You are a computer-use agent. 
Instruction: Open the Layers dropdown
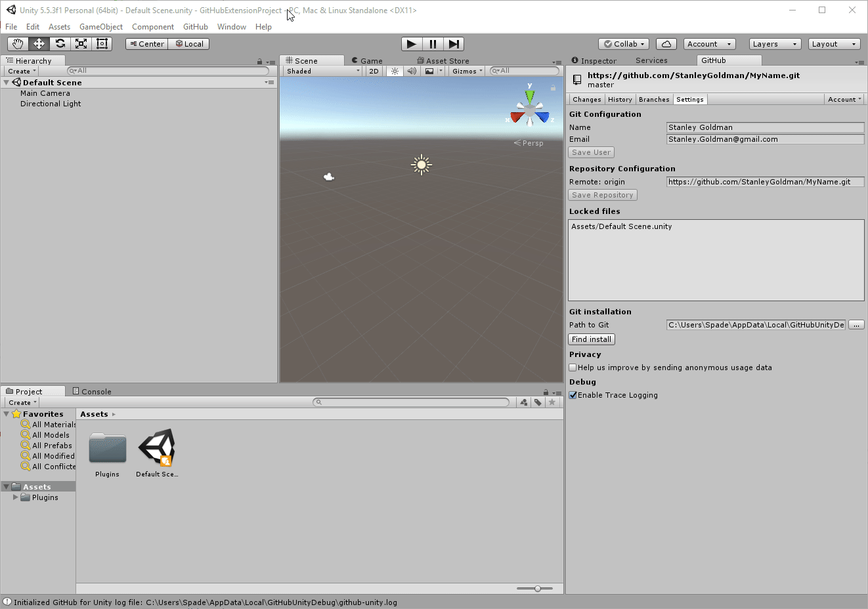tap(775, 44)
